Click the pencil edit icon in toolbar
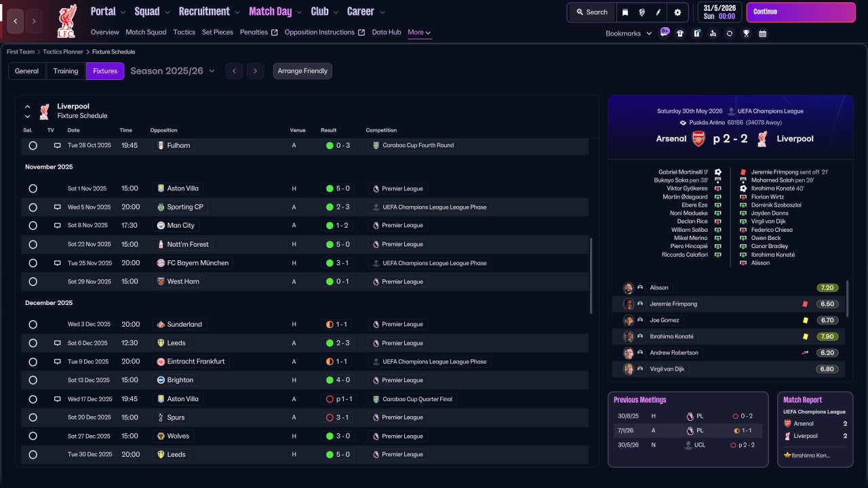The image size is (868, 488). (x=658, y=12)
